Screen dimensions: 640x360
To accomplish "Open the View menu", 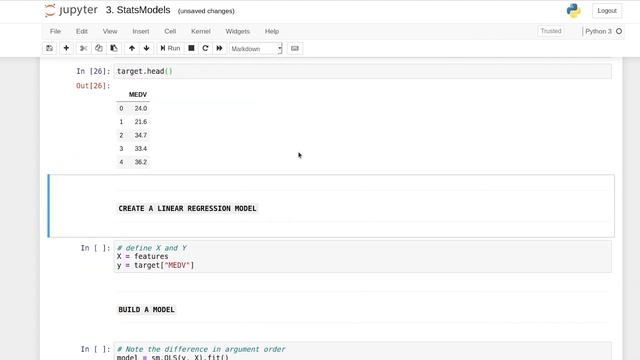I will (110, 31).
